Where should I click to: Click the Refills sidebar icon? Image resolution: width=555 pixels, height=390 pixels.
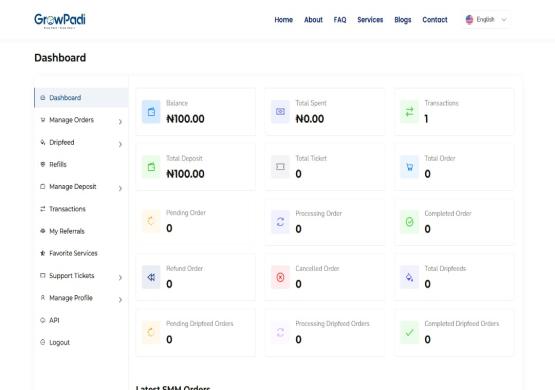tap(43, 164)
